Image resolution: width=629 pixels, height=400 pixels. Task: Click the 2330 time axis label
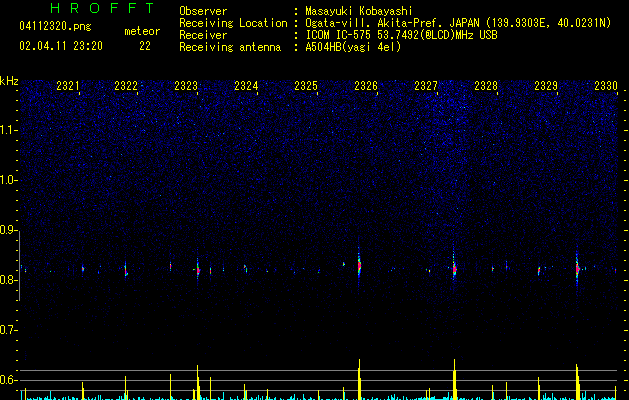tap(606, 86)
